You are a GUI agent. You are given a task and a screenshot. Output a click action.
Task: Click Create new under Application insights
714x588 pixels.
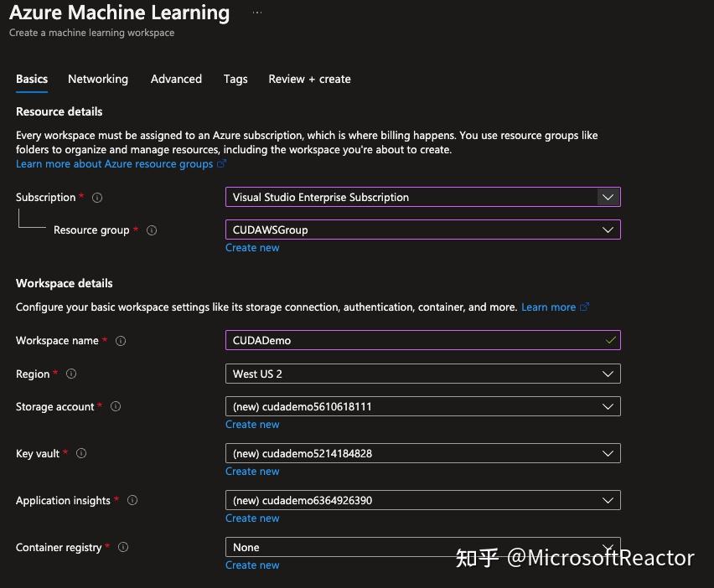coord(252,518)
